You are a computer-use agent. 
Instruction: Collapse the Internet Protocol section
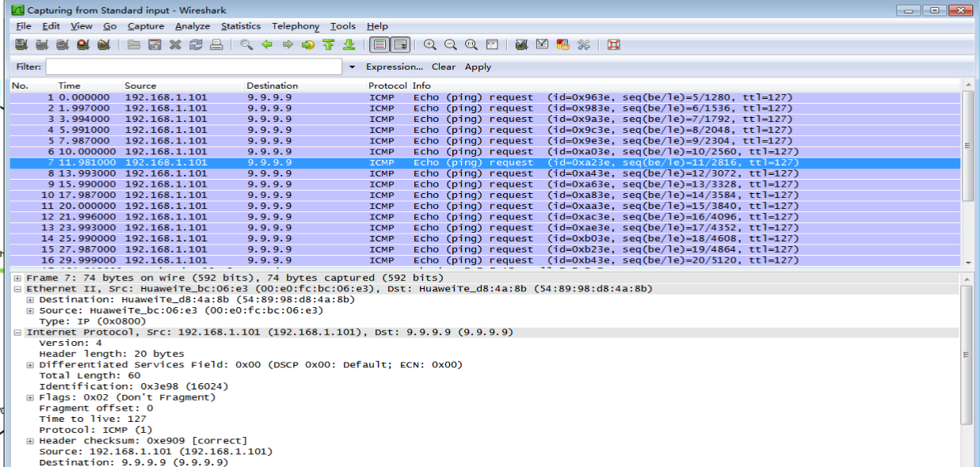pos(17,332)
